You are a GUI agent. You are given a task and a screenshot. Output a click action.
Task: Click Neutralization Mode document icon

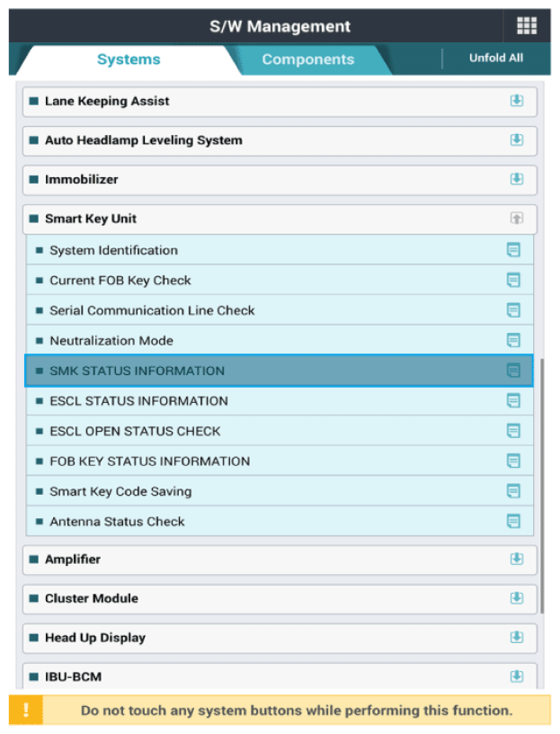[x=513, y=341]
